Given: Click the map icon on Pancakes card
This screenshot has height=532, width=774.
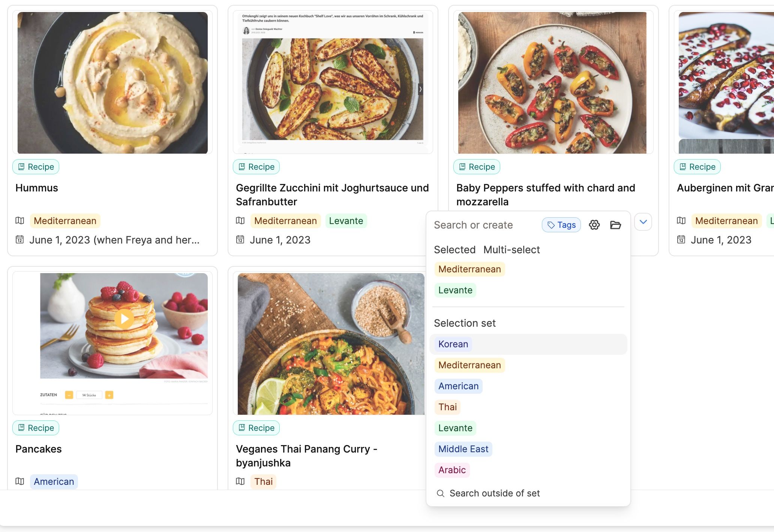Looking at the screenshot, I should [20, 481].
